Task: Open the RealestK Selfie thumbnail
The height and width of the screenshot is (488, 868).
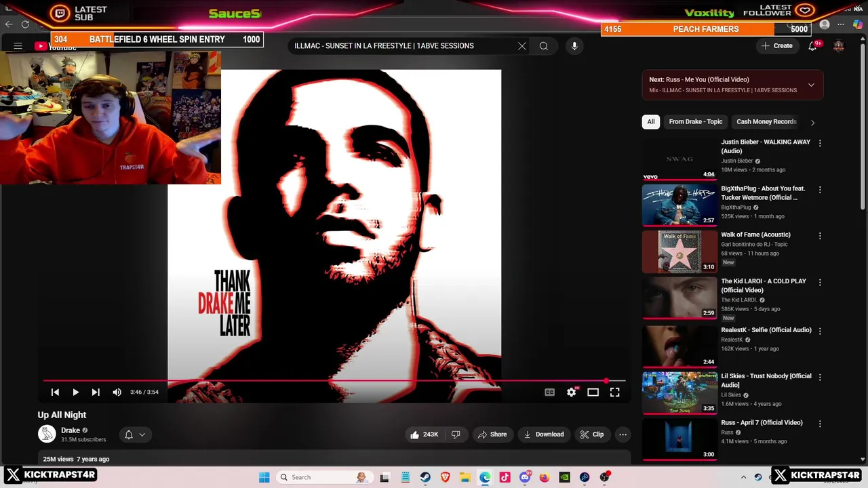Action: point(679,346)
